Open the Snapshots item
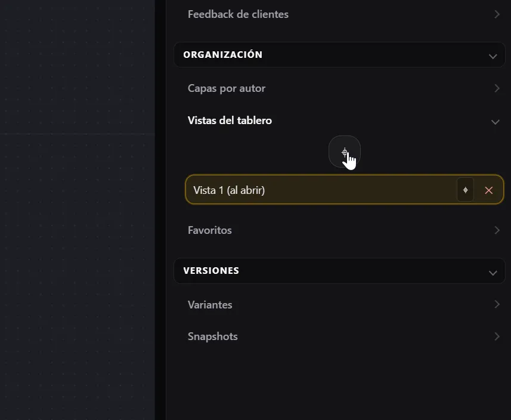Image resolution: width=511 pixels, height=420 pixels. click(x=344, y=336)
